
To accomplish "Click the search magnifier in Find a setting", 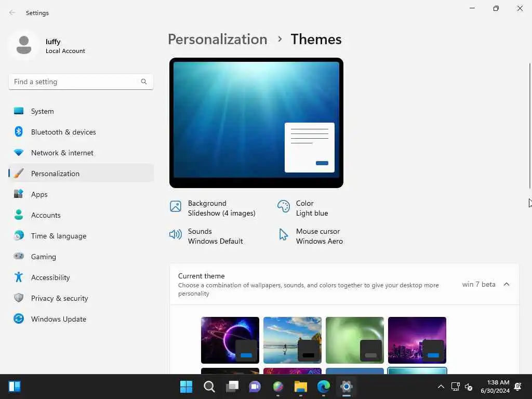I will pos(144,82).
